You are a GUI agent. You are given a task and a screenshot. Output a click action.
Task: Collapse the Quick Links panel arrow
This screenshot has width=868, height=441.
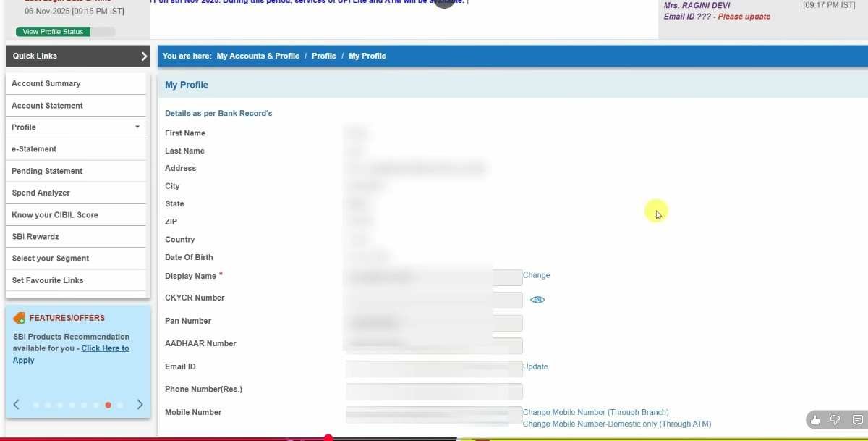coord(143,56)
